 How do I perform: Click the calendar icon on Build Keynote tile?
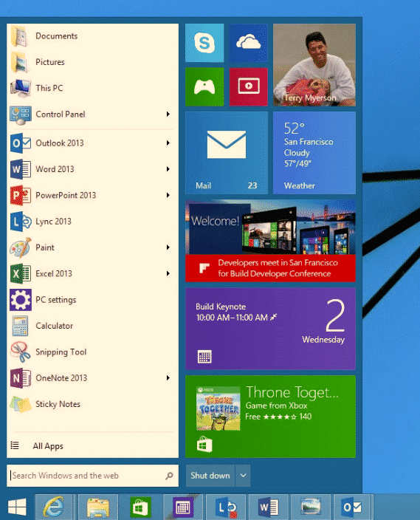click(204, 357)
